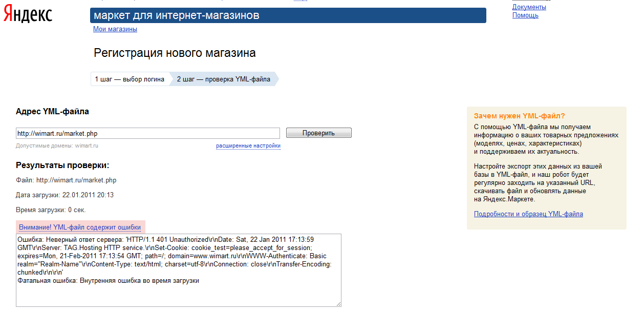Go to step 1 выбор логина

pyautogui.click(x=130, y=79)
